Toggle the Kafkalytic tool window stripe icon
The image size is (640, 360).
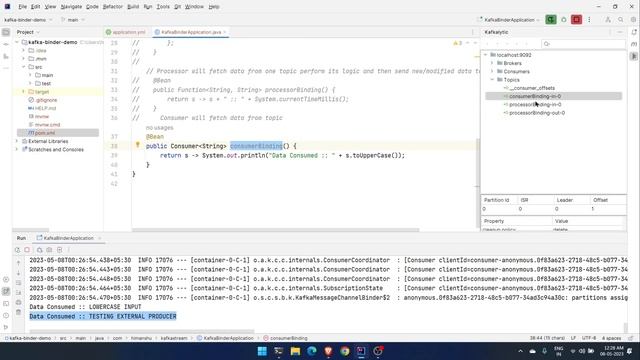click(x=634, y=56)
